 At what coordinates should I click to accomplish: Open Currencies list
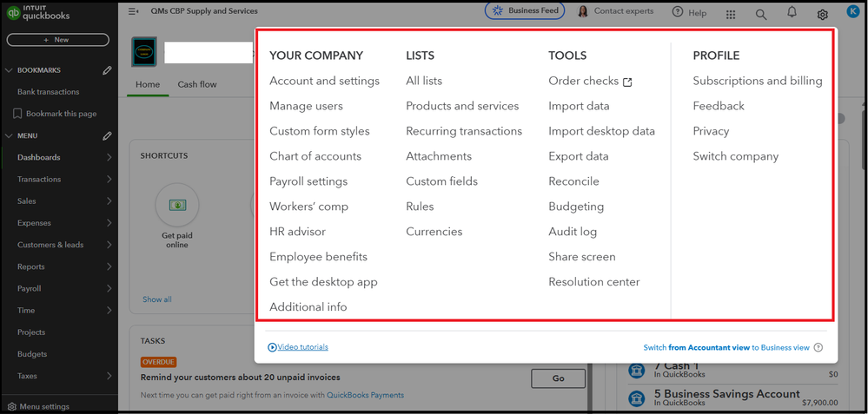434,232
